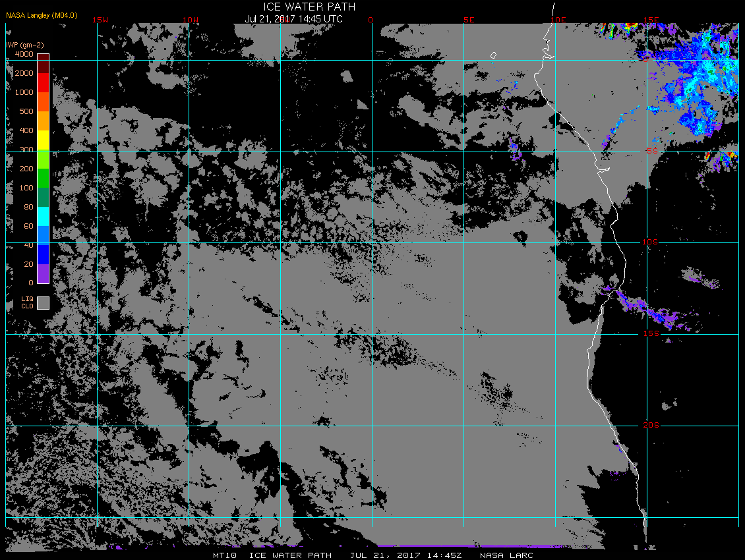Click the 'IWP (gm-2)' legend heading

tap(24, 45)
